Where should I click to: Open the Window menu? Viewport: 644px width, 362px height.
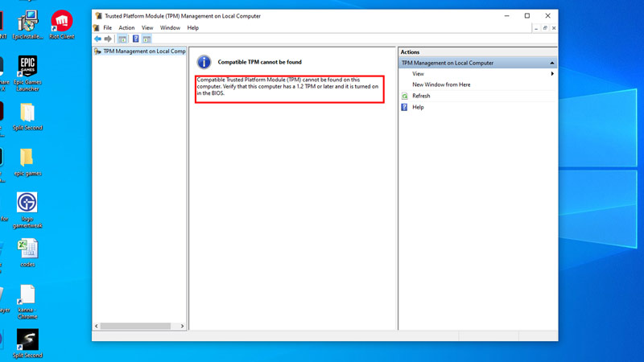[170, 28]
